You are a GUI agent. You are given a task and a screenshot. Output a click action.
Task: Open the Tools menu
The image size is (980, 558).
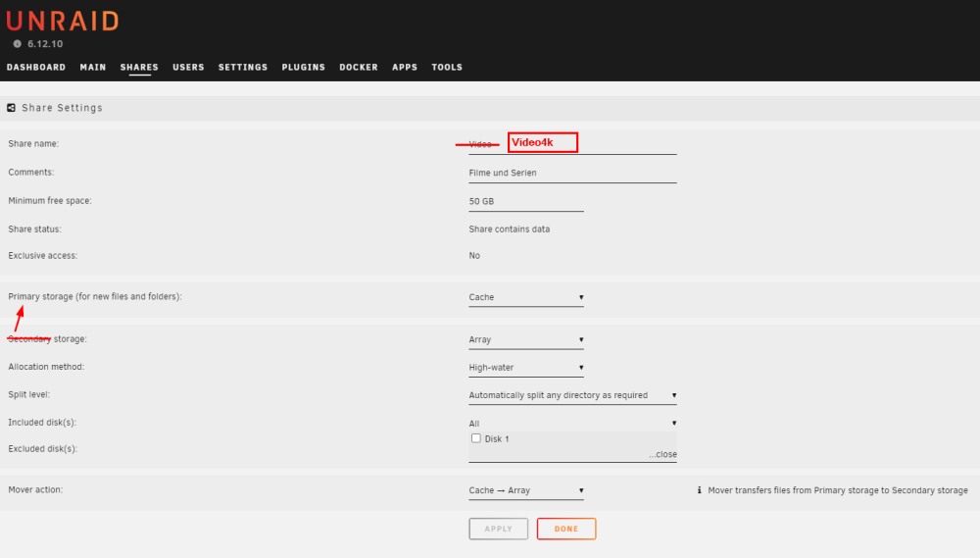[447, 67]
